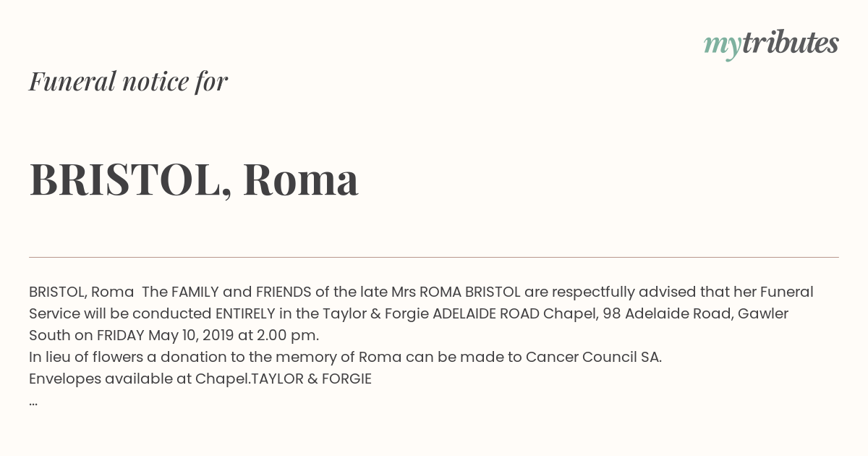The height and width of the screenshot is (456, 868).
Task: Click the "Funeral notice for" heading
Action: tap(128, 81)
